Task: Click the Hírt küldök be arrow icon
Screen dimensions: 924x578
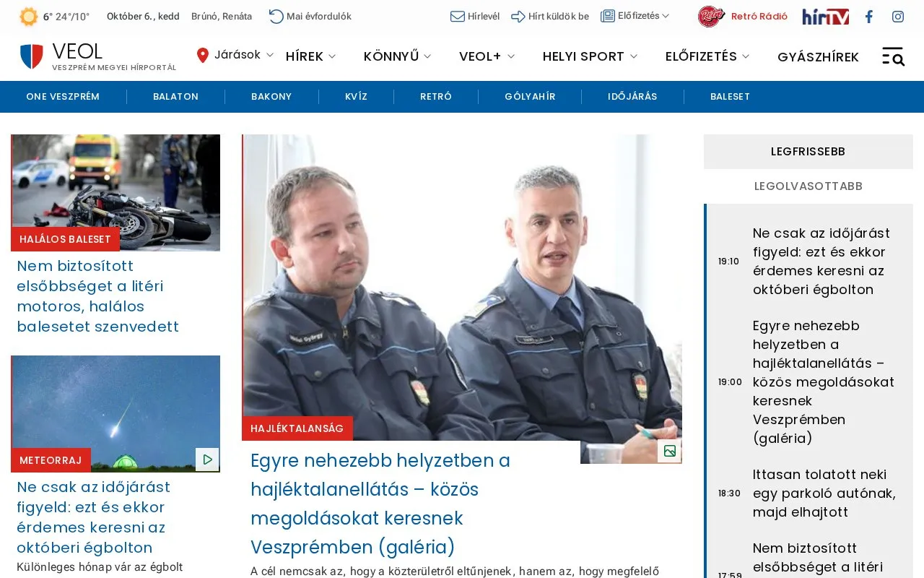Action: [518, 16]
